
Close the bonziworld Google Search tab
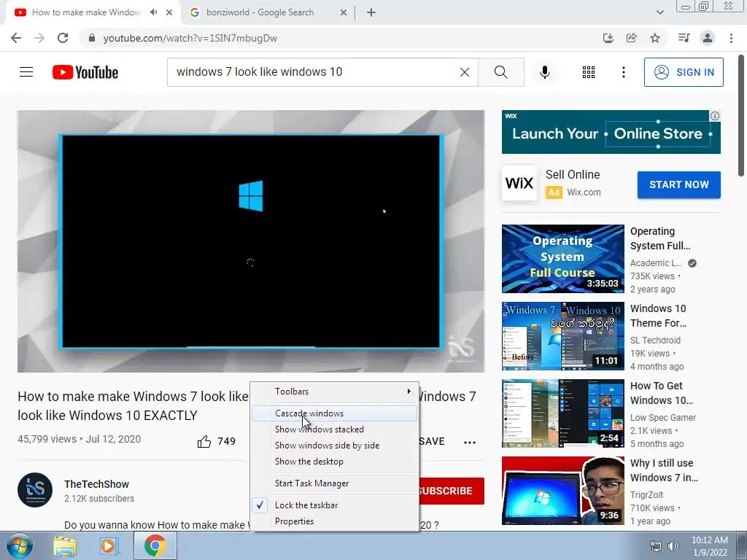(x=344, y=12)
